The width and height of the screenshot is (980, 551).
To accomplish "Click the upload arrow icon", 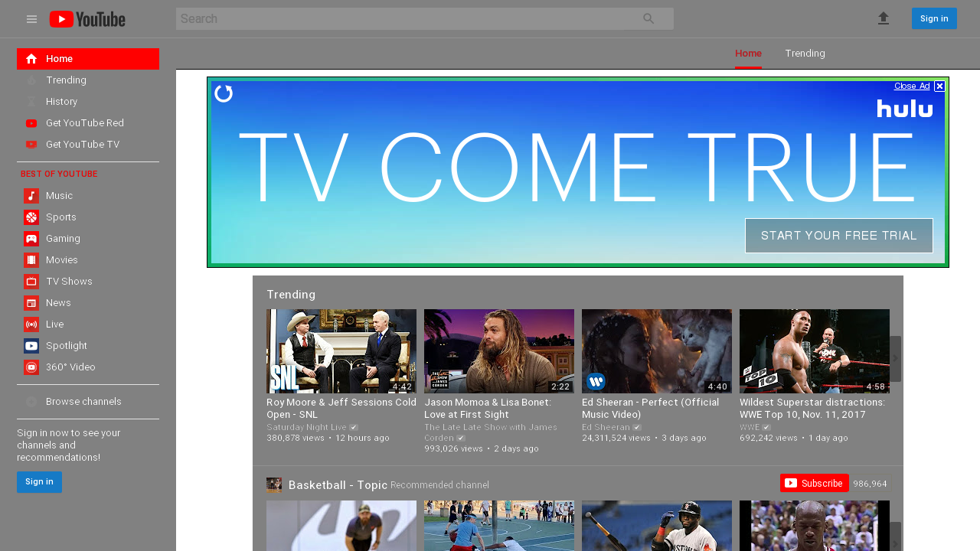I will [884, 18].
